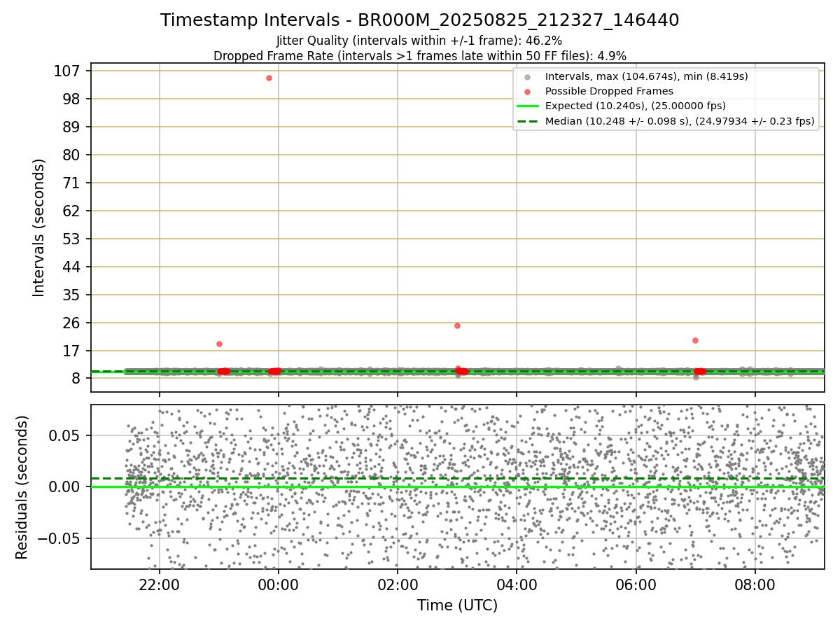Click the red point near 25 seconds at 03:00
This screenshot has width=840, height=630.
(x=457, y=325)
